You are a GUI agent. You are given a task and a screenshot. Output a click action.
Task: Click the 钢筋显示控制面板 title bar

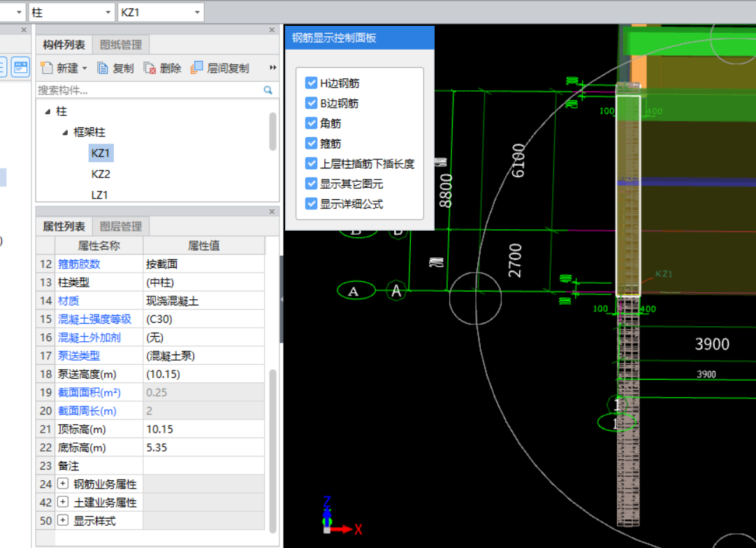360,38
